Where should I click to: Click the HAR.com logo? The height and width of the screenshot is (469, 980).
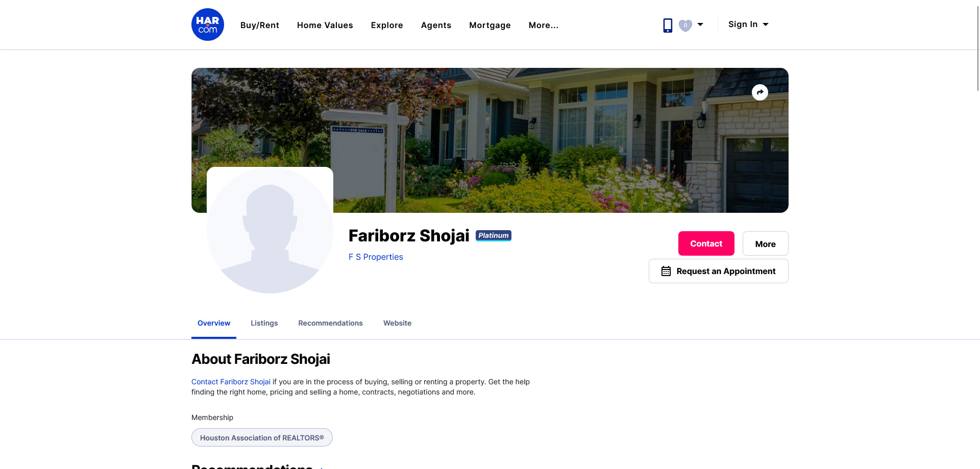(208, 24)
